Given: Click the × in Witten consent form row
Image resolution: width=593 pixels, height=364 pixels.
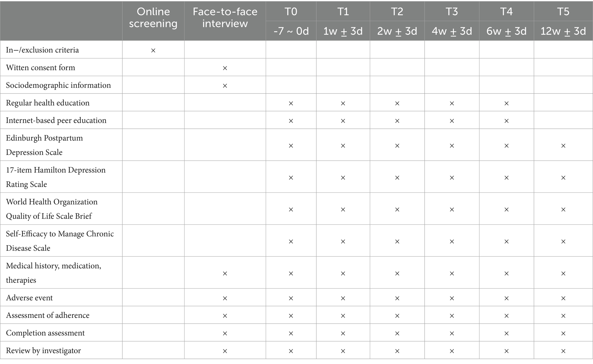Looking at the screenshot, I should pos(225,68).
